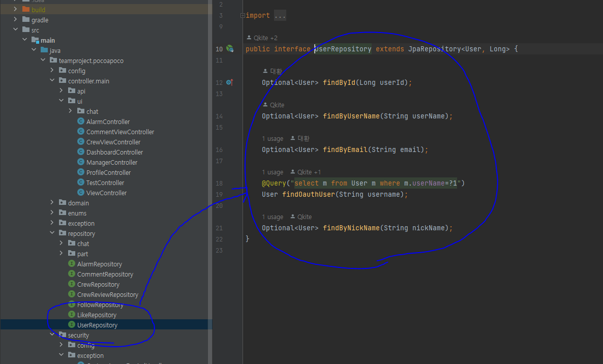Click the findOauthUser method name
This screenshot has height=364, width=603.
[309, 195]
